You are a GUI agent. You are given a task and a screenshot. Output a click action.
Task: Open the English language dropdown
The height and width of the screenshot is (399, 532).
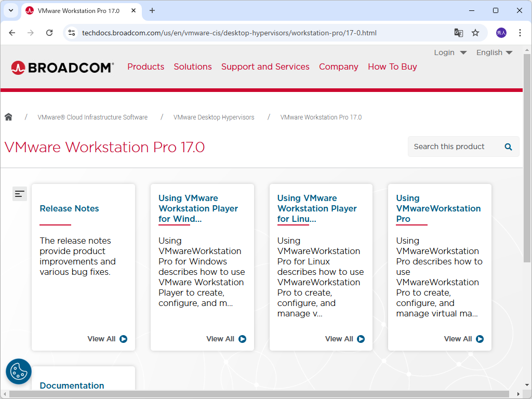(x=494, y=52)
